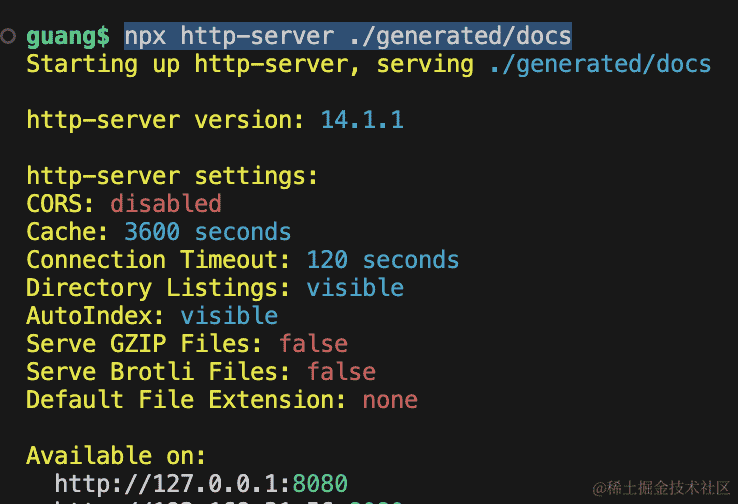This screenshot has height=504, width=738.
Task: Click the port number 8080
Action: coord(320,484)
